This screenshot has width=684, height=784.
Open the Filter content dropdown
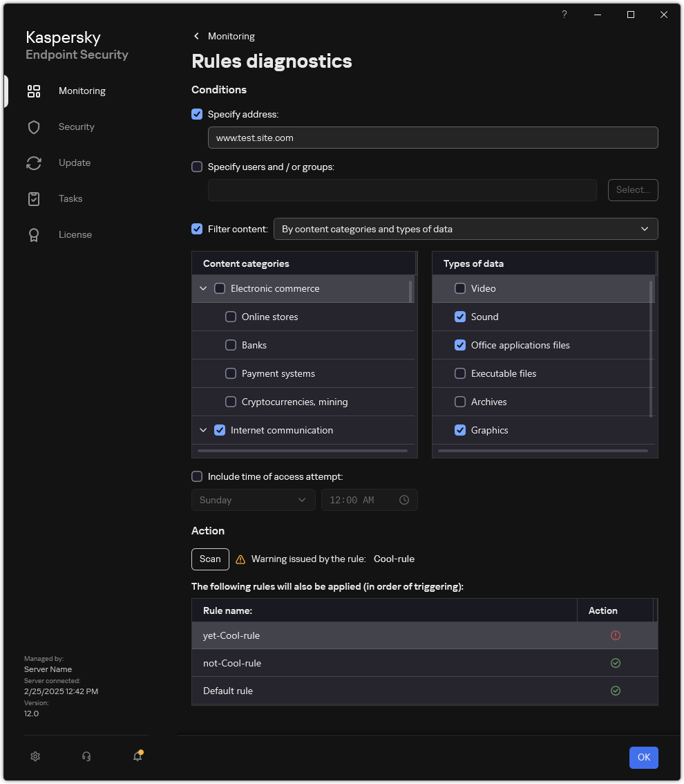click(x=466, y=229)
